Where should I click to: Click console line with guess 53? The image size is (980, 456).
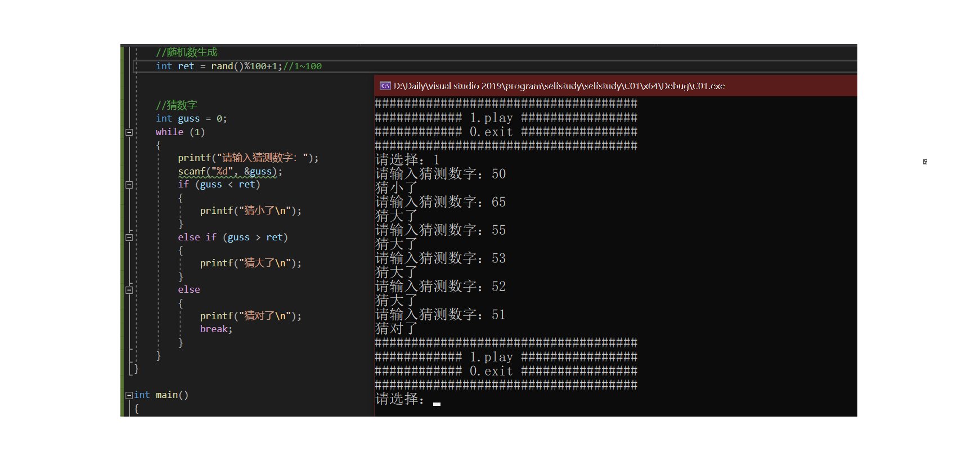(x=440, y=258)
